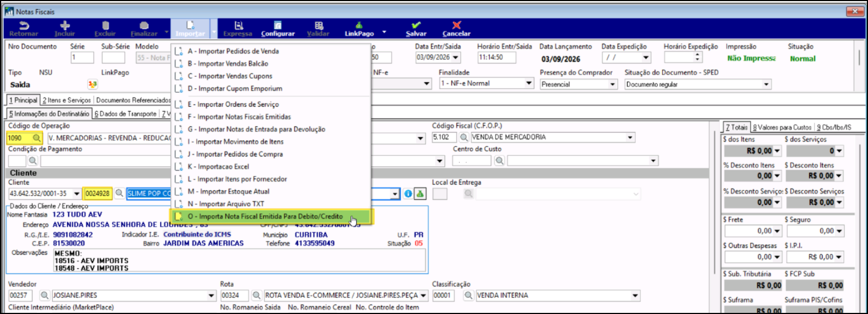Click the Horário Entr/Saida time field
The height and width of the screenshot is (314, 868).
tap(496, 57)
